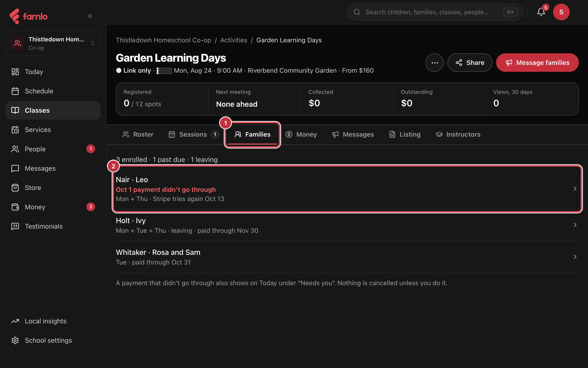The width and height of the screenshot is (588, 368).
Task: Focus the search children, families field
Action: point(434,12)
